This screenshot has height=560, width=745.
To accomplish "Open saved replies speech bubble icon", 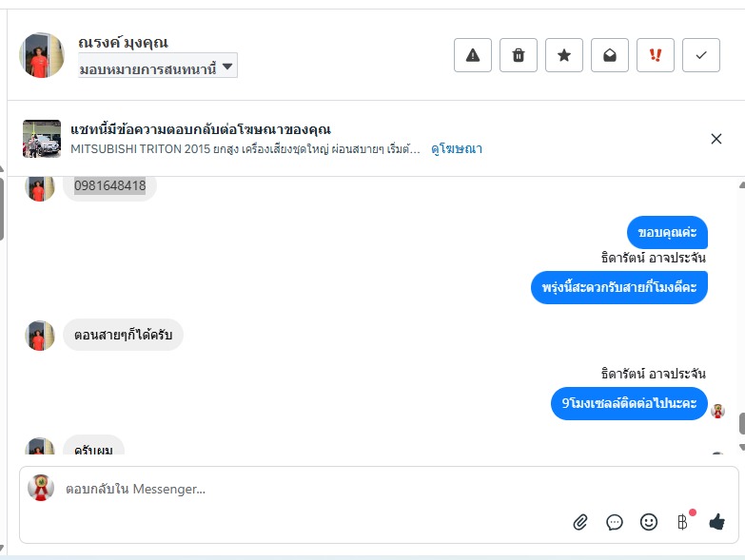I will pyautogui.click(x=615, y=522).
